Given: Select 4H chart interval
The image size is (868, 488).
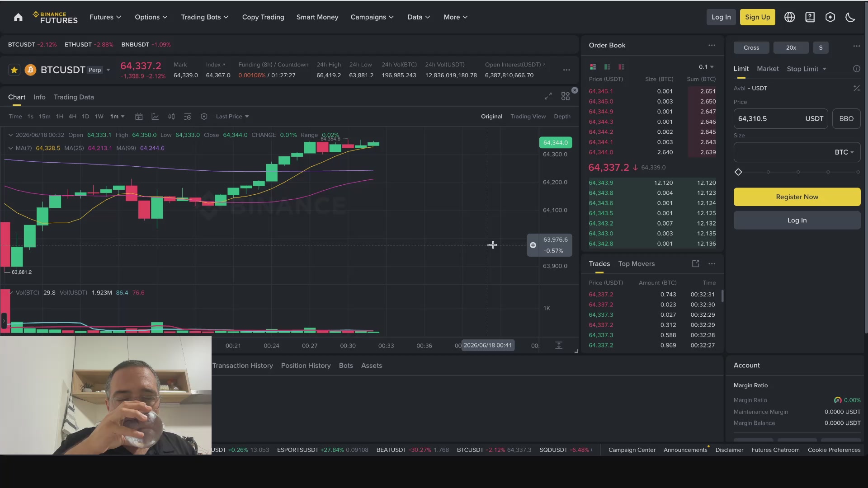Looking at the screenshot, I should (72, 117).
